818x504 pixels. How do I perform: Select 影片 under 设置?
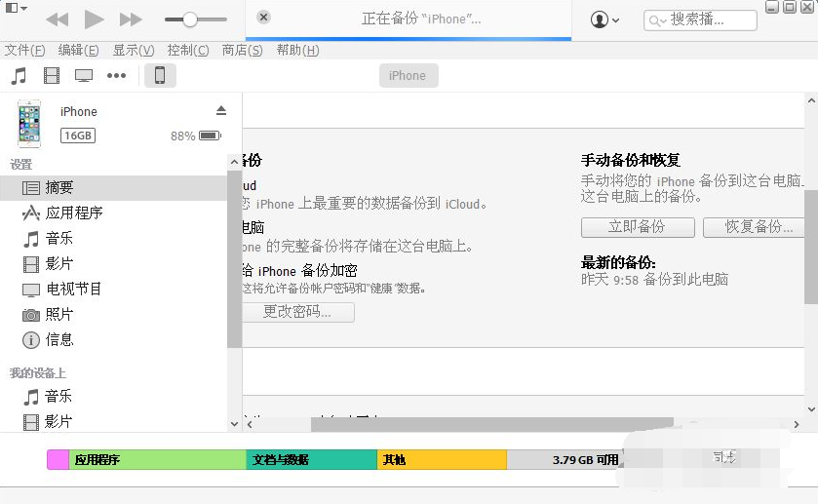[114, 263]
